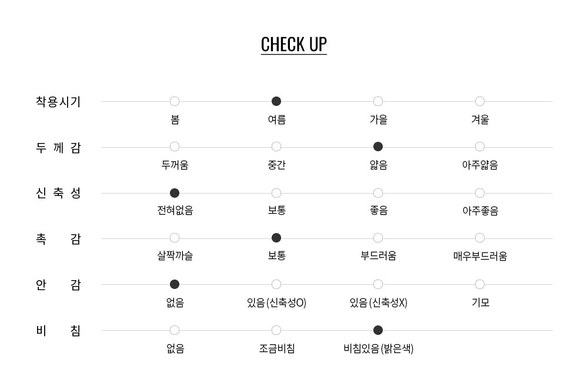Select 아주좋음 elasticity circle
This screenshot has width=588, height=389.
480,193
